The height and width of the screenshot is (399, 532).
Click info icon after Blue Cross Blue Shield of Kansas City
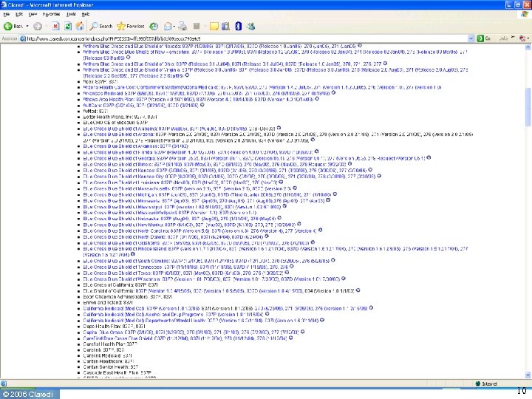point(379,176)
